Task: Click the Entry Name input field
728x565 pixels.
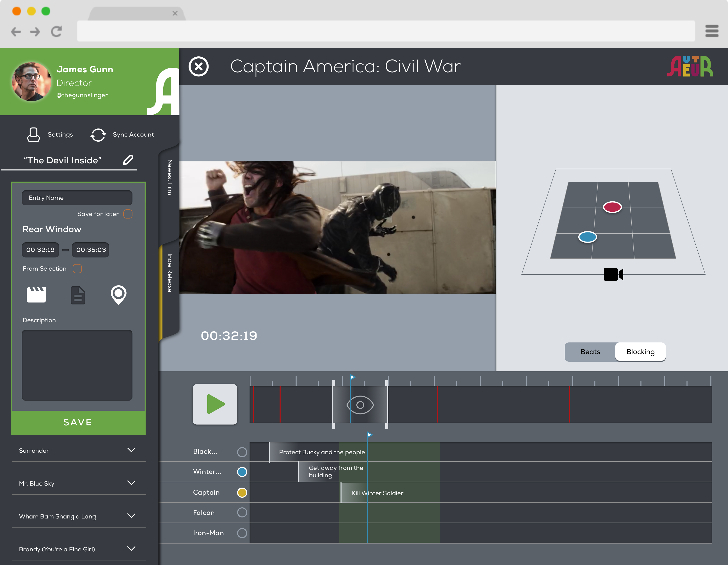Action: [77, 198]
